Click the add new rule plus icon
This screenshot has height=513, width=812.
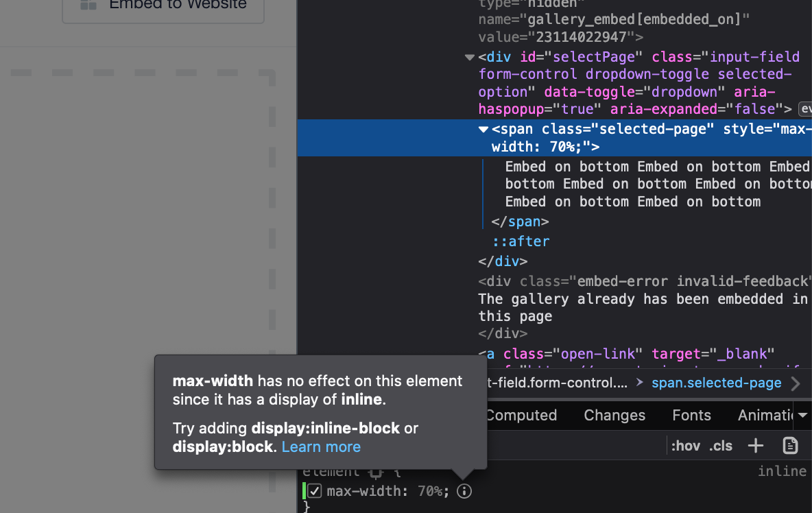click(x=755, y=446)
